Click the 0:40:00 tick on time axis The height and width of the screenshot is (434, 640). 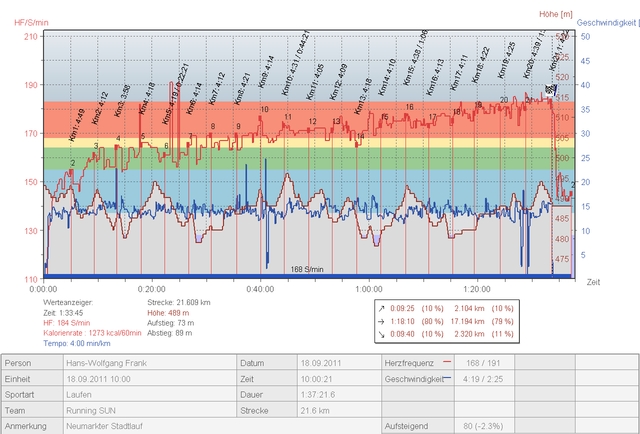coord(259,288)
